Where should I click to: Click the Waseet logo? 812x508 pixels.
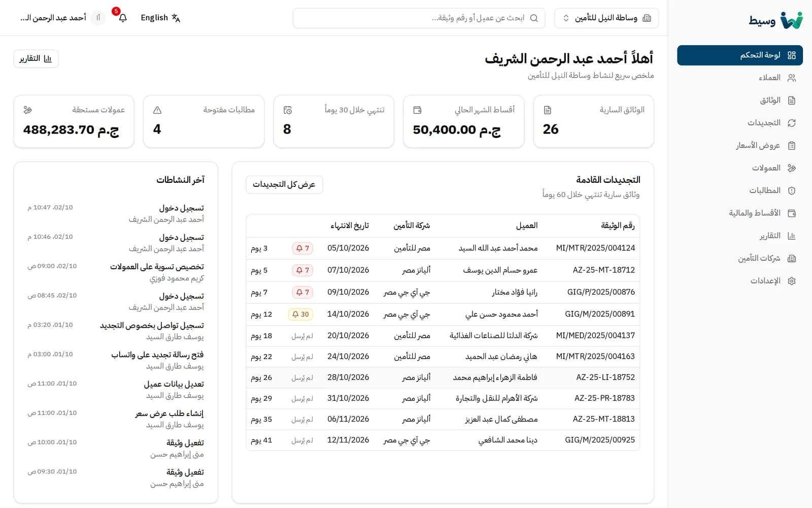coord(775,20)
